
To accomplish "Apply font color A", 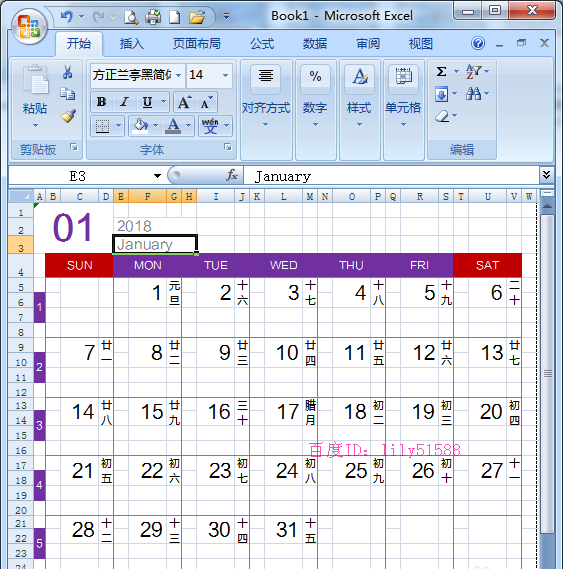I will tap(173, 126).
